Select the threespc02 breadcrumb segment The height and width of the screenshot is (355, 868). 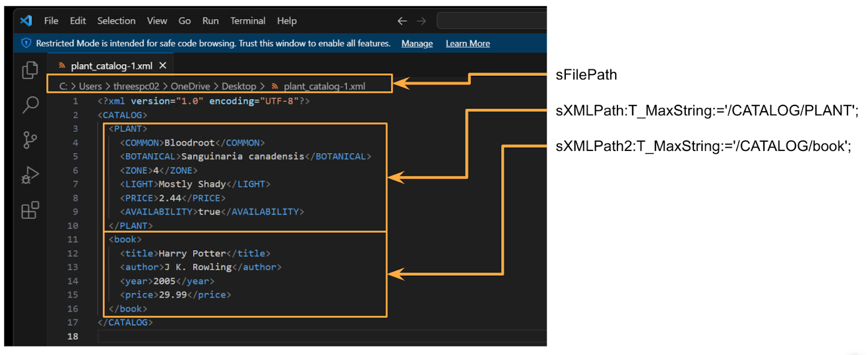[136, 86]
